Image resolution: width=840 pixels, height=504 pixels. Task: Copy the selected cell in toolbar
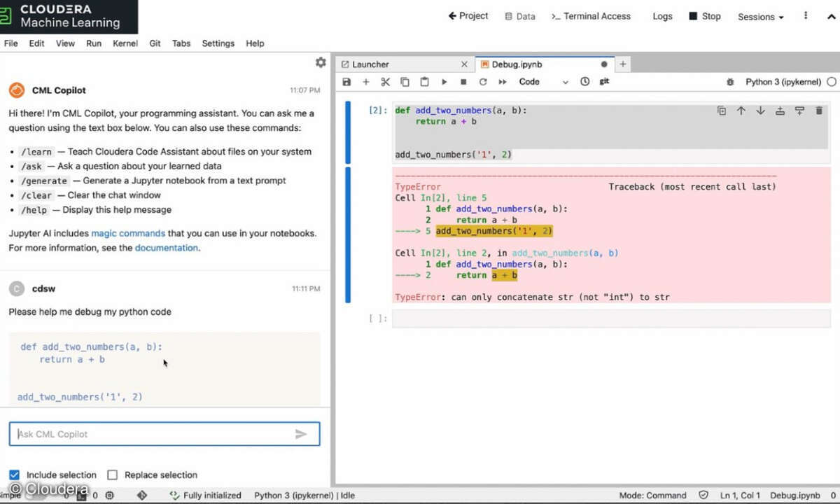click(x=405, y=82)
